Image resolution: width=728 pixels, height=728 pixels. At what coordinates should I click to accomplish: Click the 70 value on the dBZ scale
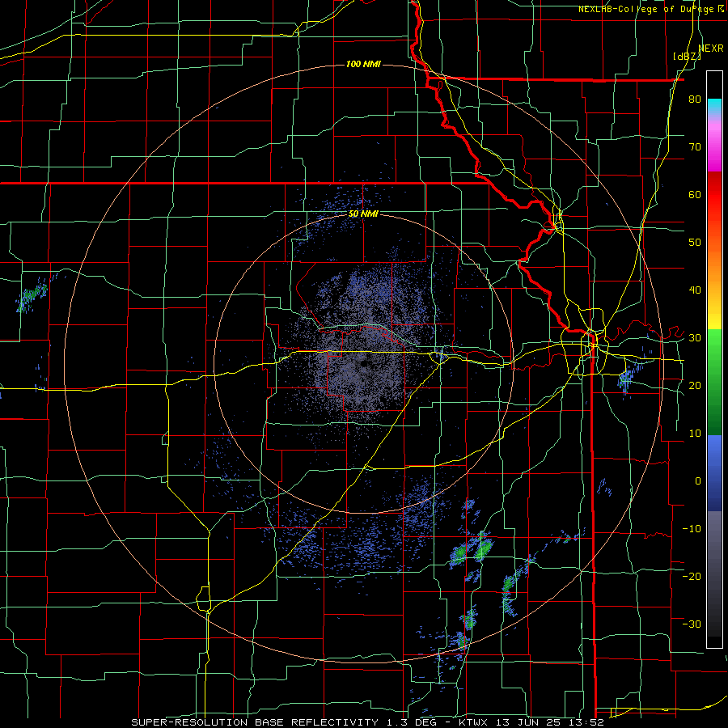click(695, 146)
